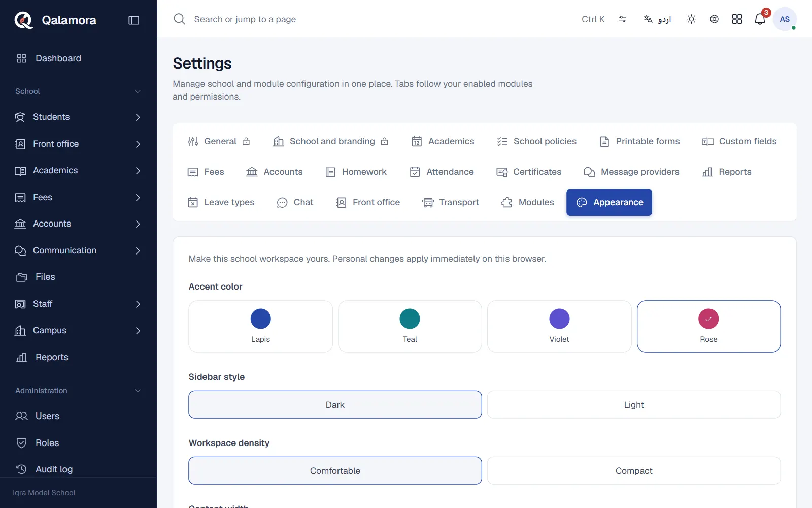Expand the Fees sidebar chevron
812x508 pixels.
138,198
